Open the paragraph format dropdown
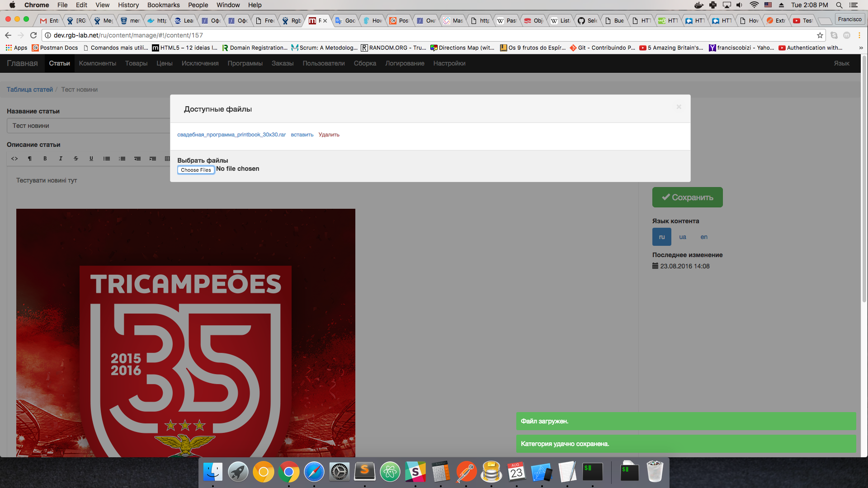Image resolution: width=868 pixels, height=488 pixels. 30,159
